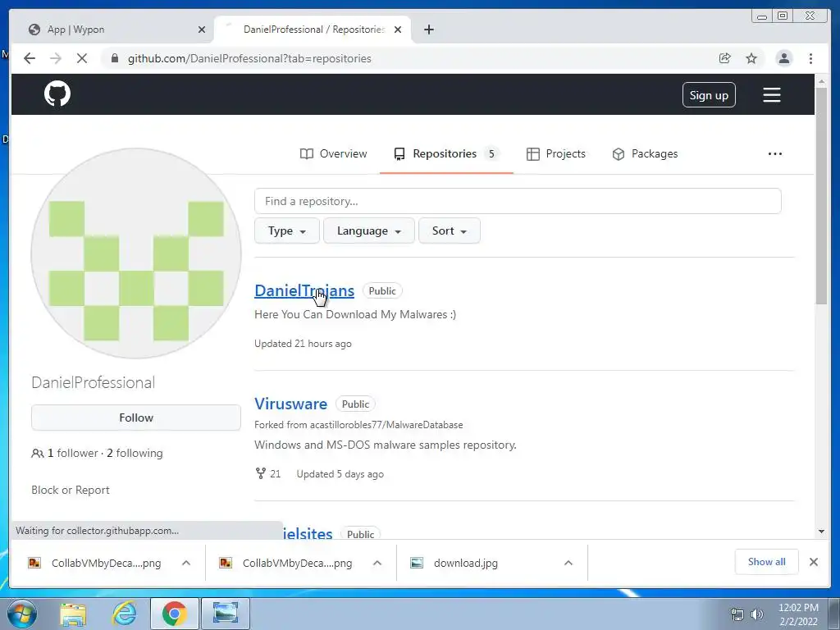Click the Find a repository search field
840x630 pixels.
[518, 201]
